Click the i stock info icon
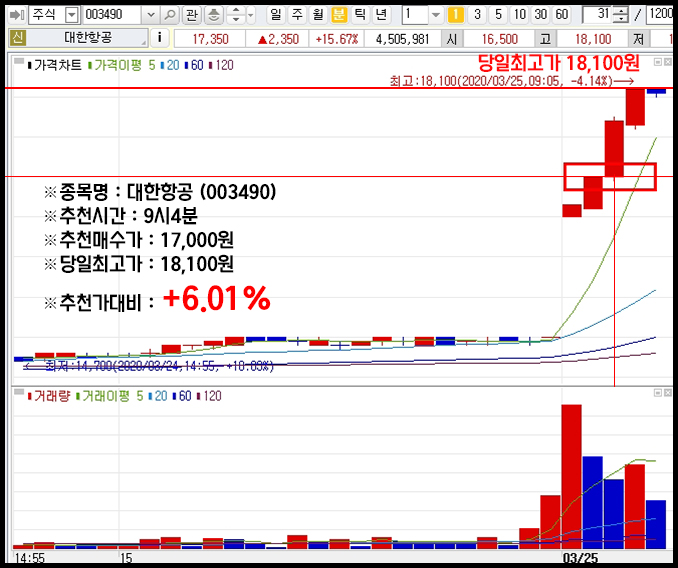Viewport: 678px width, 568px height. point(160,38)
